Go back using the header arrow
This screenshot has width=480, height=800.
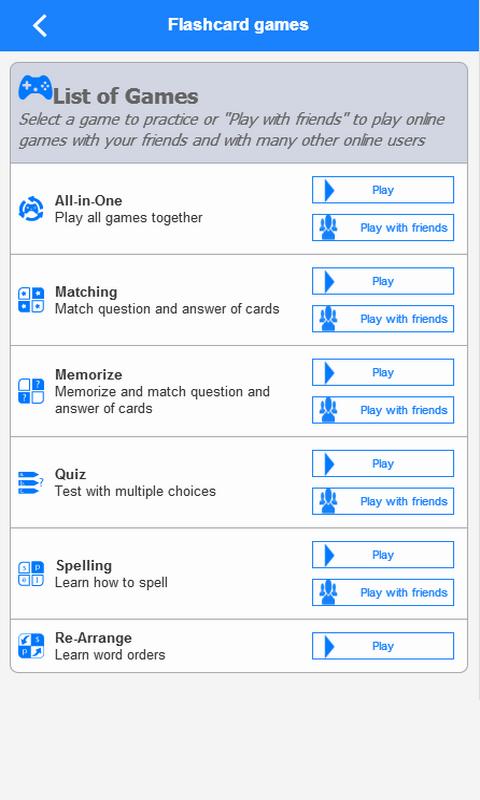pyautogui.click(x=40, y=25)
